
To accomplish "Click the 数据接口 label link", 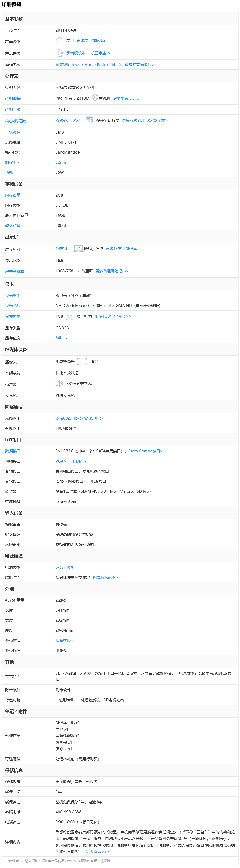I will (x=13, y=451).
